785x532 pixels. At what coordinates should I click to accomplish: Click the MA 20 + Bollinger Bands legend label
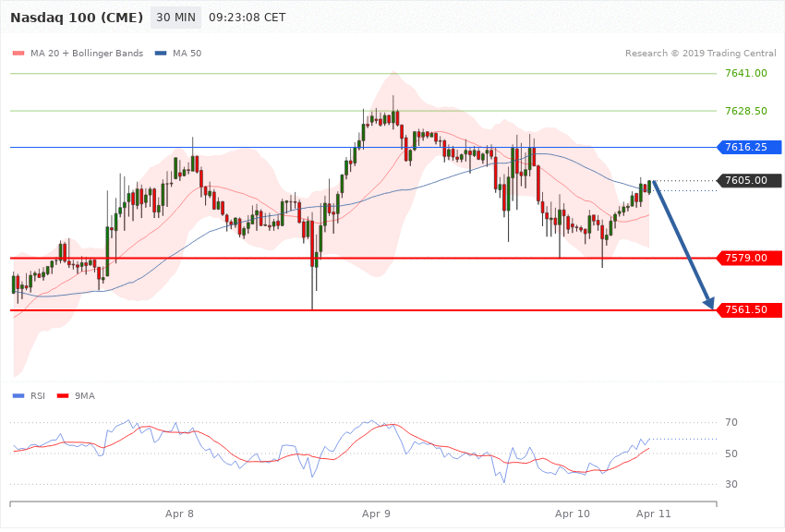pos(87,53)
